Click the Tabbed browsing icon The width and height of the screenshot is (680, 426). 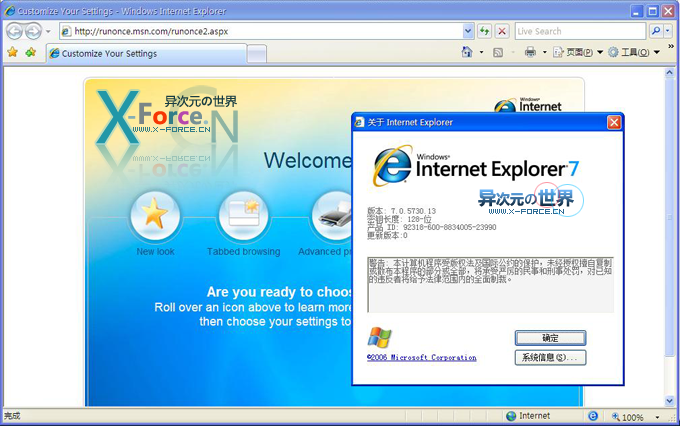point(244,216)
